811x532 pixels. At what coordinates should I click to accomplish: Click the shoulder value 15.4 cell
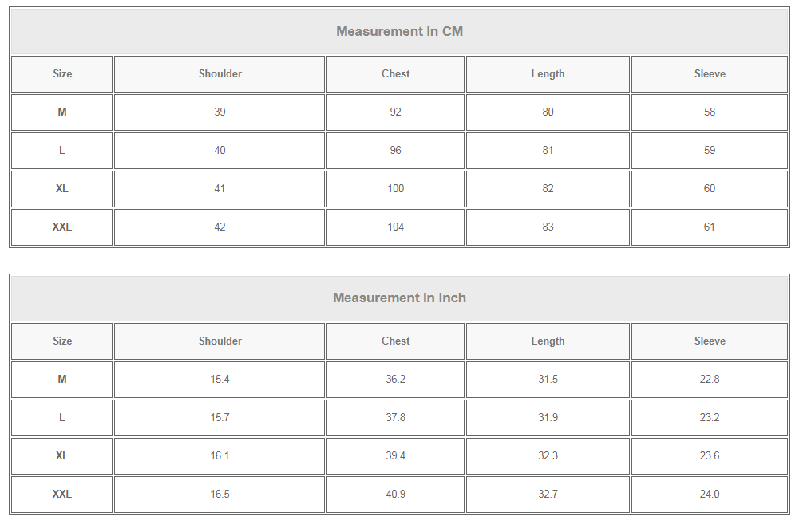coord(220,379)
